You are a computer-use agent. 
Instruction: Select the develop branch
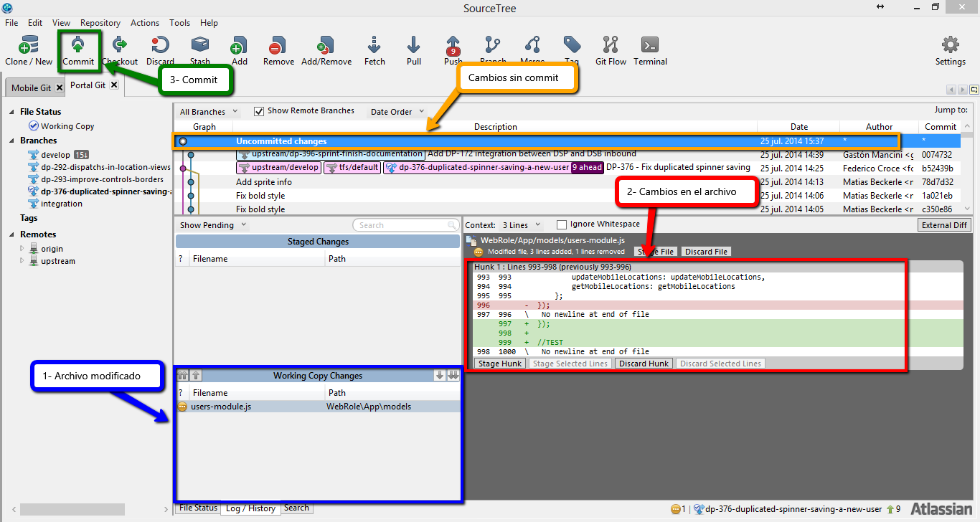coord(55,155)
